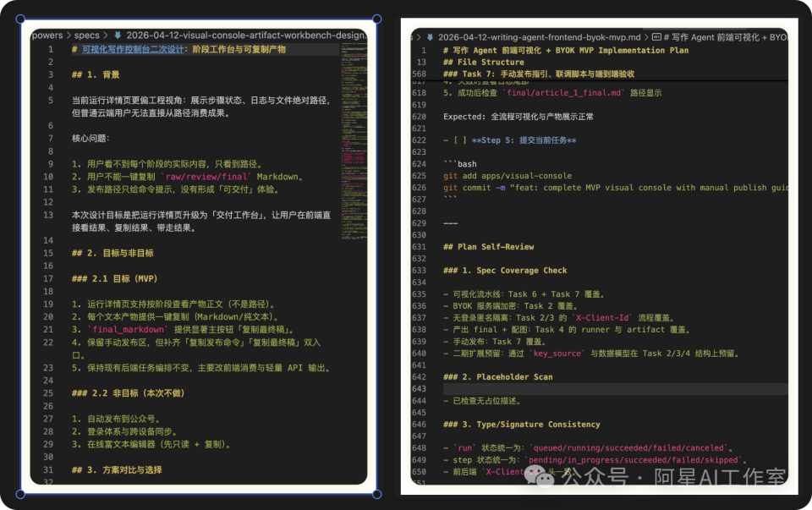Viewport: 812px width, 510px height.
Task: Click the line '5. 保持现有后端任务编排不变'
Action: (x=201, y=368)
